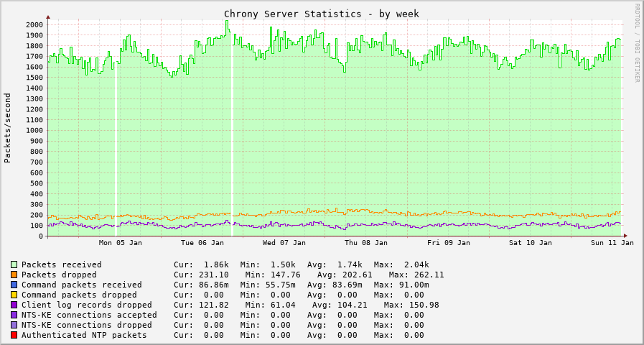Viewport: 644px width, 345px height.
Task: Click the 1500 y-axis tick label
Action: [x=35, y=78]
